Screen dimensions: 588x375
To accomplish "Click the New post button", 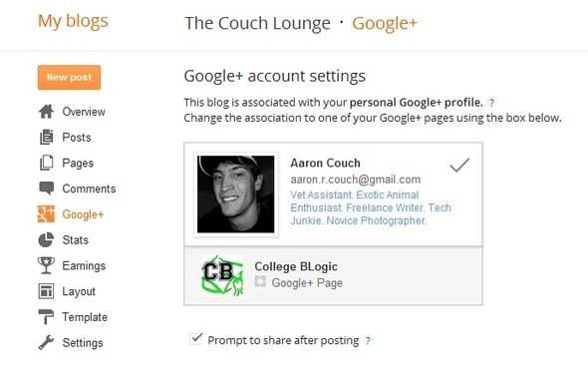I will pyautogui.click(x=69, y=78).
